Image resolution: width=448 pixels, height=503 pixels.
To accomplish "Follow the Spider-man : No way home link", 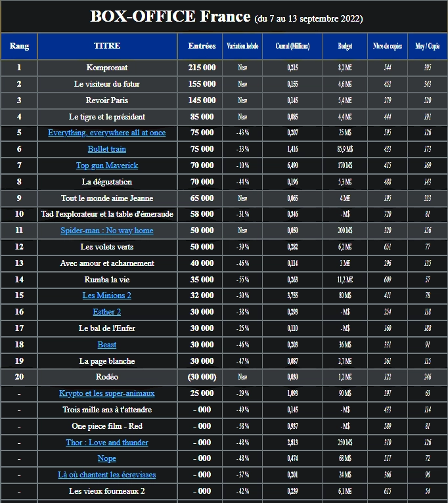I will pyautogui.click(x=107, y=230).
